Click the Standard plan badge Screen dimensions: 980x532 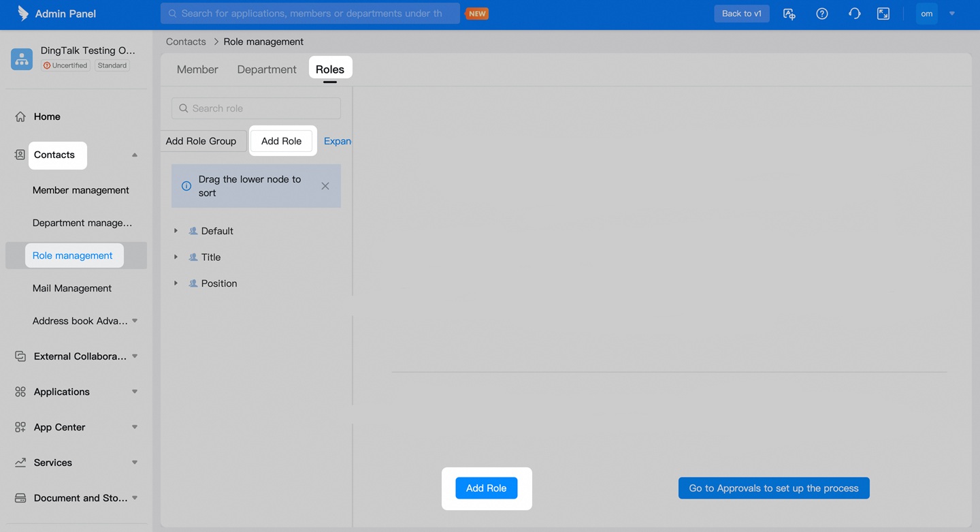click(x=112, y=65)
